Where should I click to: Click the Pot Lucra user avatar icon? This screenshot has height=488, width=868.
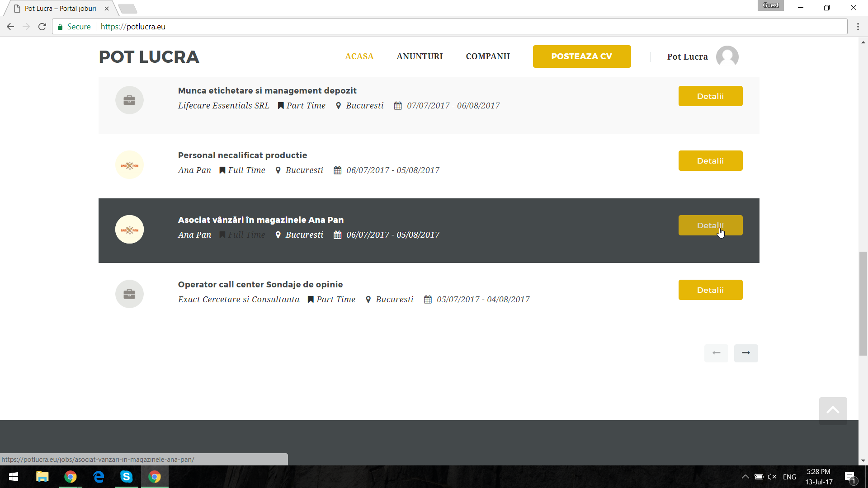tap(727, 57)
